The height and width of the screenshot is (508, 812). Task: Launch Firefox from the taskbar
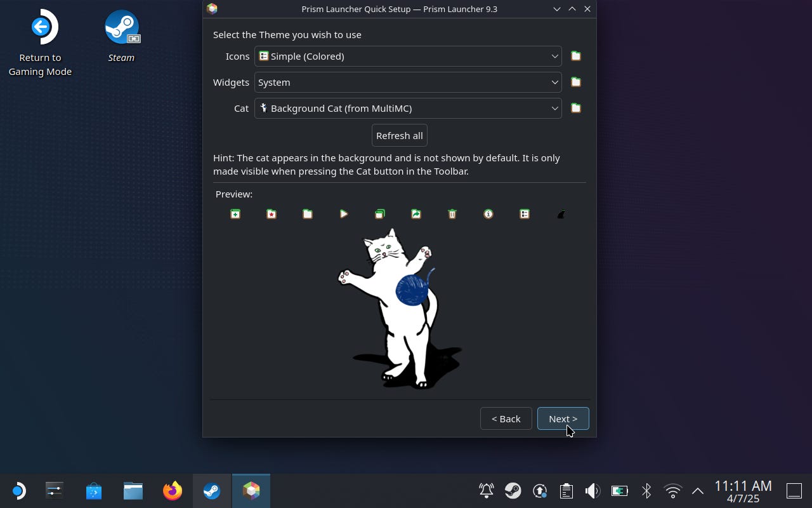pos(173,491)
